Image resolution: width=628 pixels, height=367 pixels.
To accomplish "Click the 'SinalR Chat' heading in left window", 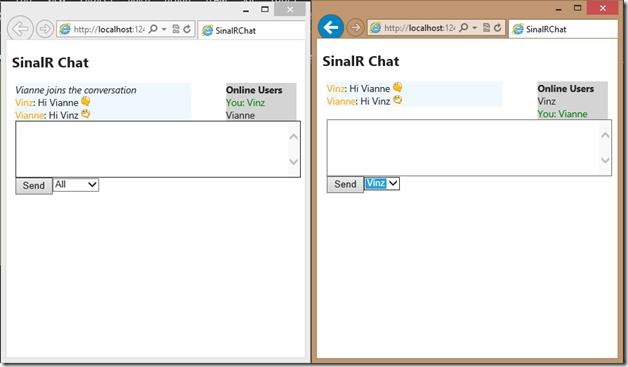I will [50, 63].
